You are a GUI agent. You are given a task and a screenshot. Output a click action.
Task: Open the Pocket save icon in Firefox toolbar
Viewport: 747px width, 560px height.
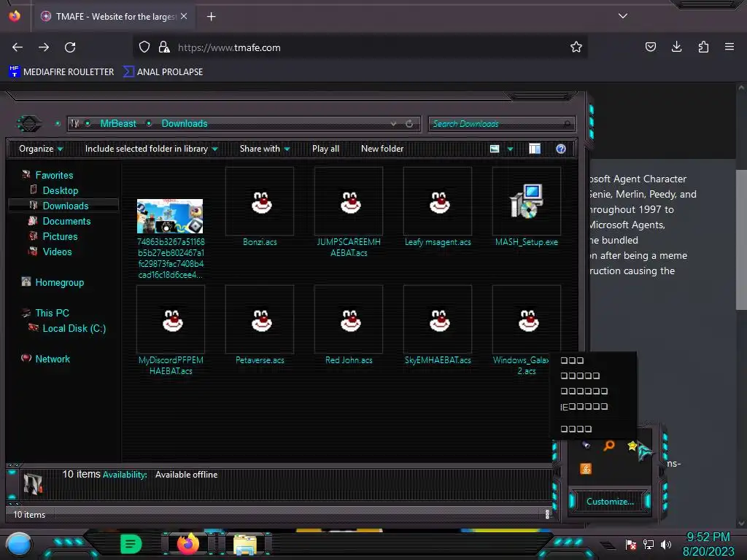(x=650, y=47)
